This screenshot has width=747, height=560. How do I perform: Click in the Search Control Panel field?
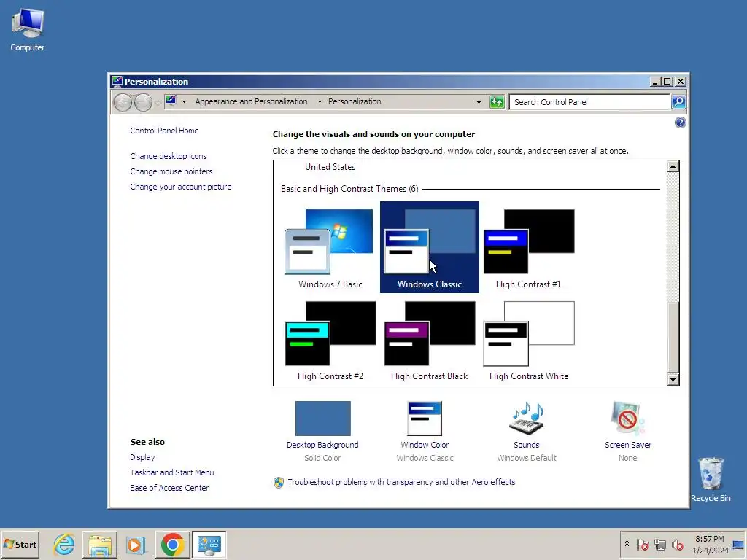pyautogui.click(x=589, y=102)
